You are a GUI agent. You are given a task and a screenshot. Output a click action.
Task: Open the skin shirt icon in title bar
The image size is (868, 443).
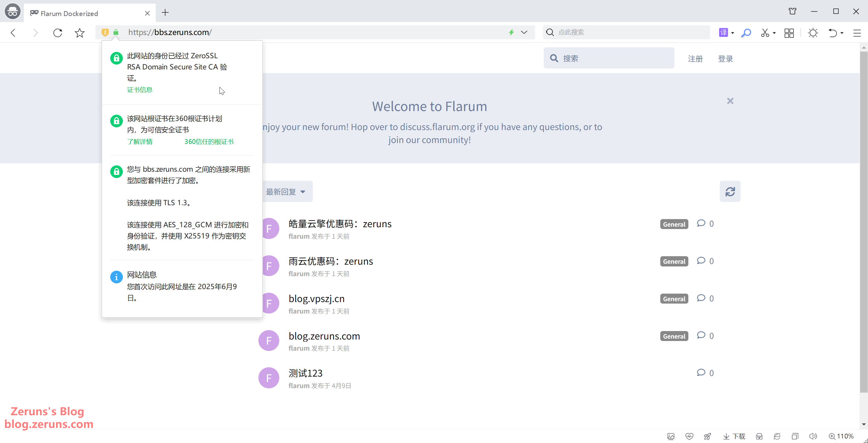pos(793,11)
